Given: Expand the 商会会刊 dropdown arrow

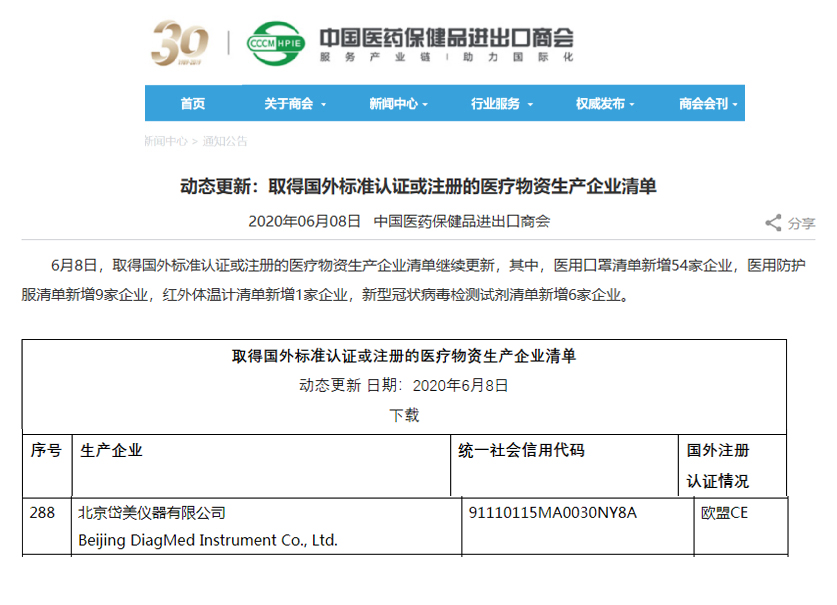Looking at the screenshot, I should 735,105.
